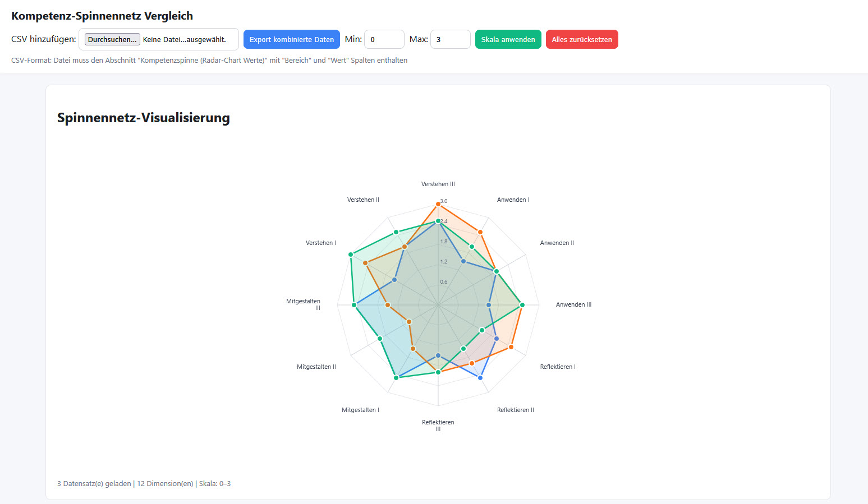Select the blue data point on Reflektieren II axis

point(480,378)
